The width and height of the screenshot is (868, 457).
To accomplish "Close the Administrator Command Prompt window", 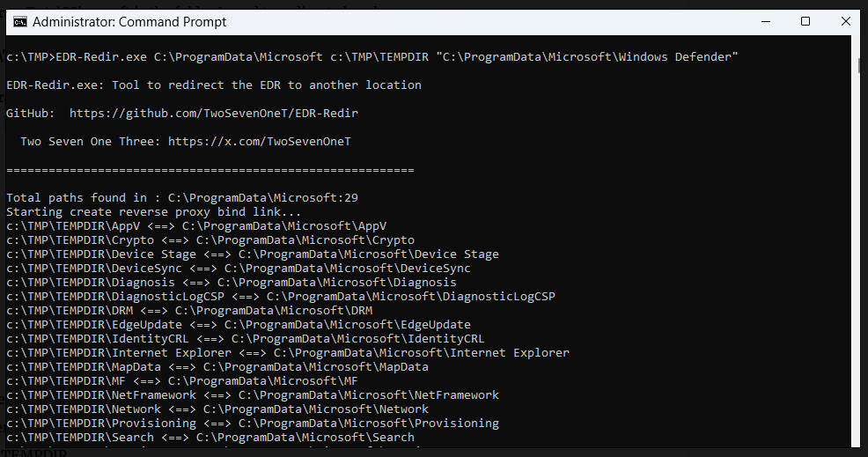I will click(846, 21).
